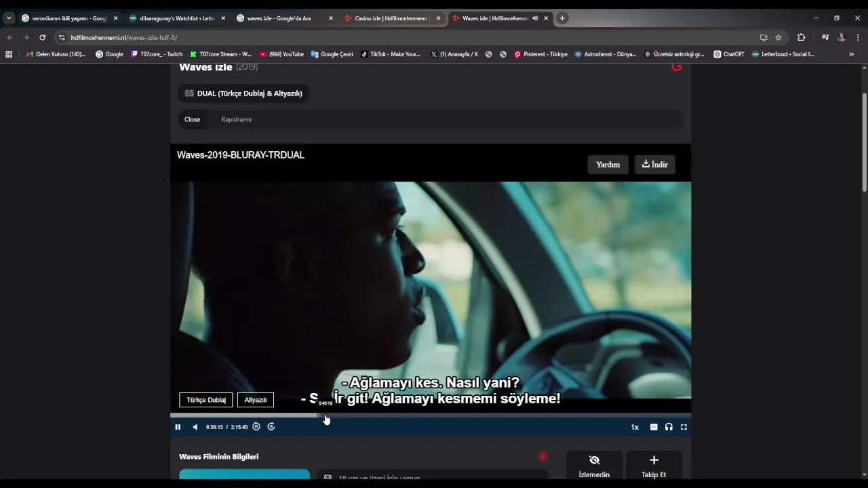This screenshot has height=488, width=868.
Task: Open the audio track headphones menu
Action: [669, 427]
